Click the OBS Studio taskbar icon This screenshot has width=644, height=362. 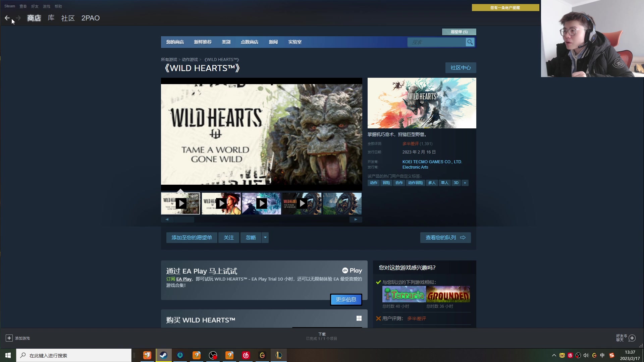click(x=213, y=355)
